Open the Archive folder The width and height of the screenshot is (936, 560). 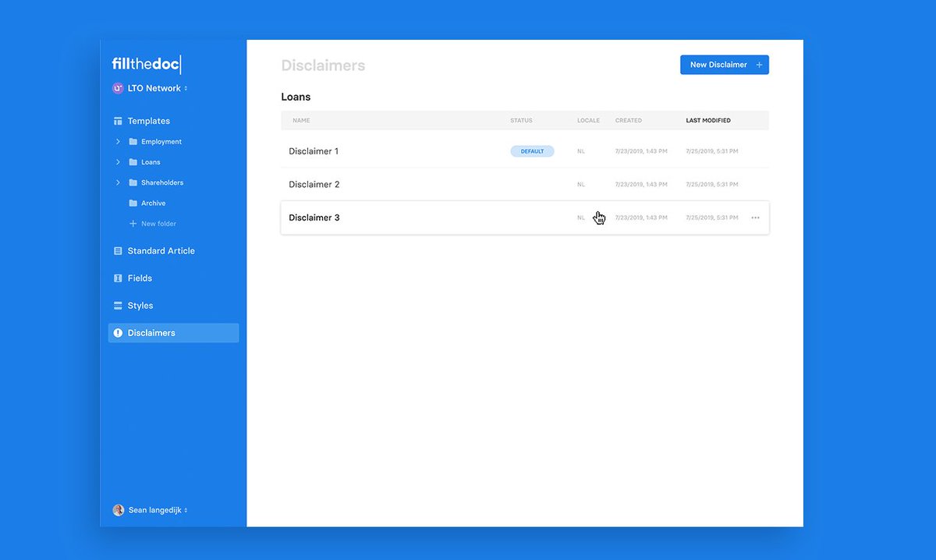coord(154,203)
